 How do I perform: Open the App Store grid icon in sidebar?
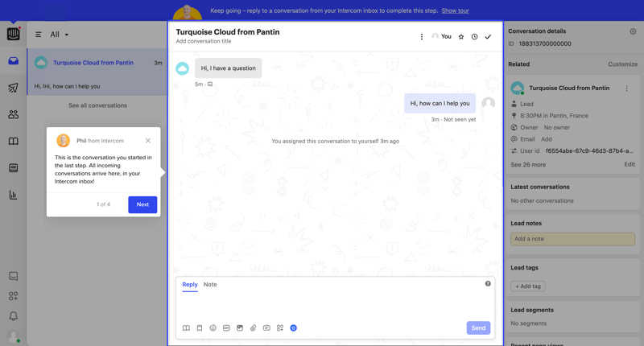pos(13,296)
